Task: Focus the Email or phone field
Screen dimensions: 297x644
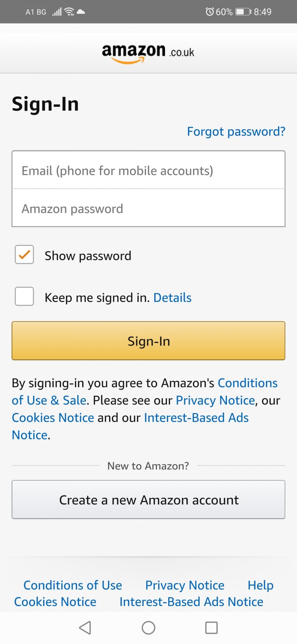Action: click(x=148, y=170)
